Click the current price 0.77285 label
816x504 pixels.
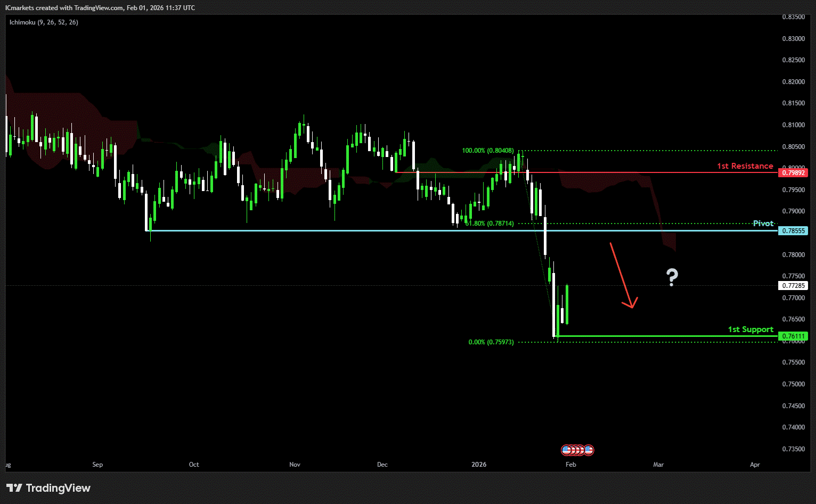pos(793,286)
